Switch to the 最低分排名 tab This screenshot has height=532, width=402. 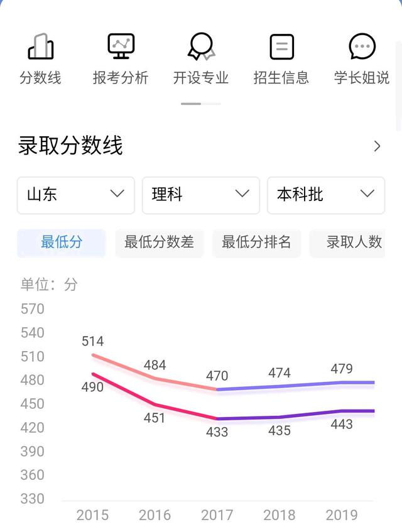[256, 242]
